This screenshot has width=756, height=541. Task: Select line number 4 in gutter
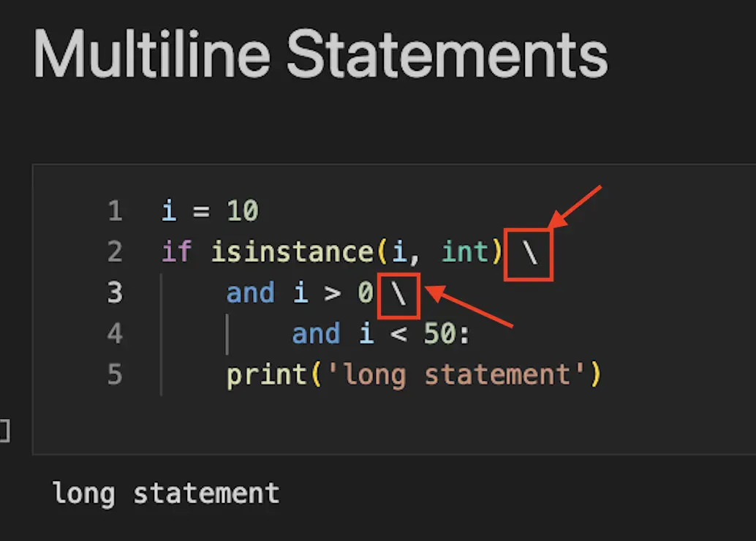[x=115, y=333]
